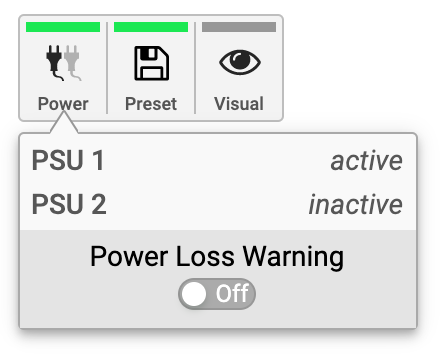The height and width of the screenshot is (360, 442).
Task: Open the Power tab label
Action: pyautogui.click(x=63, y=104)
